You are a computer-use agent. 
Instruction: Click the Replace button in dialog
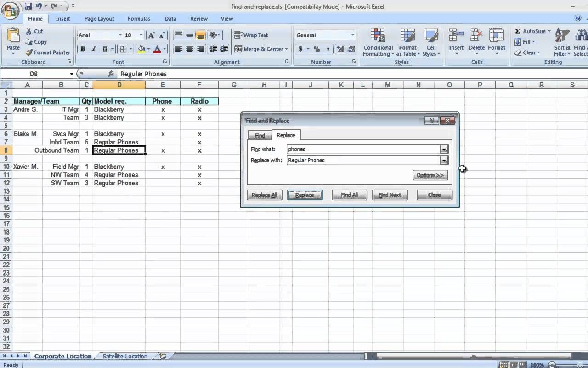305,195
